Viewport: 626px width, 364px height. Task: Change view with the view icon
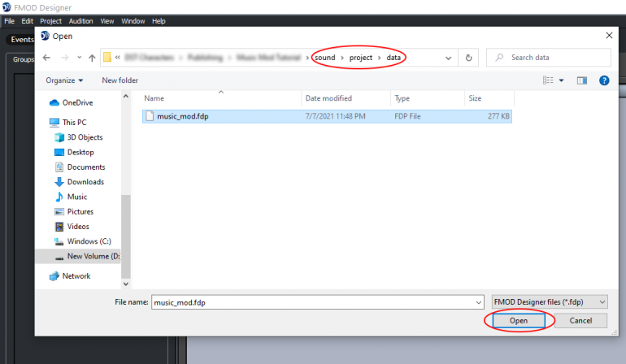[548, 80]
